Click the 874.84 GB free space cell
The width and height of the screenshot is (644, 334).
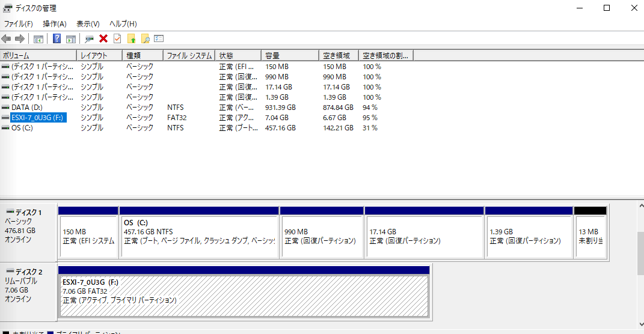click(338, 108)
